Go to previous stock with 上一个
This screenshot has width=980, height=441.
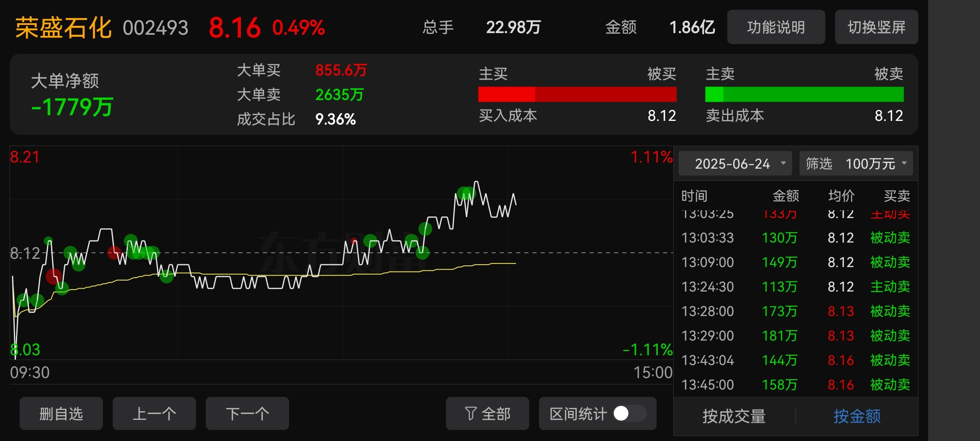pyautogui.click(x=154, y=414)
